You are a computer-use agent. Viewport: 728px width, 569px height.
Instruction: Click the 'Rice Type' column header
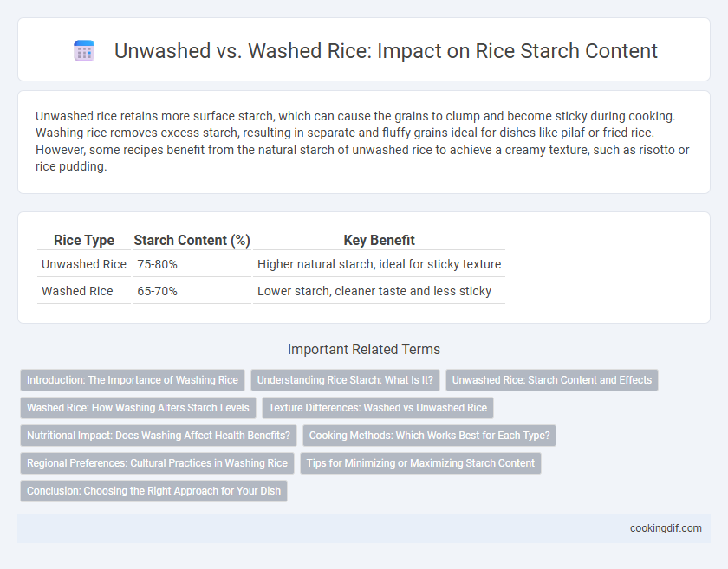(x=84, y=240)
